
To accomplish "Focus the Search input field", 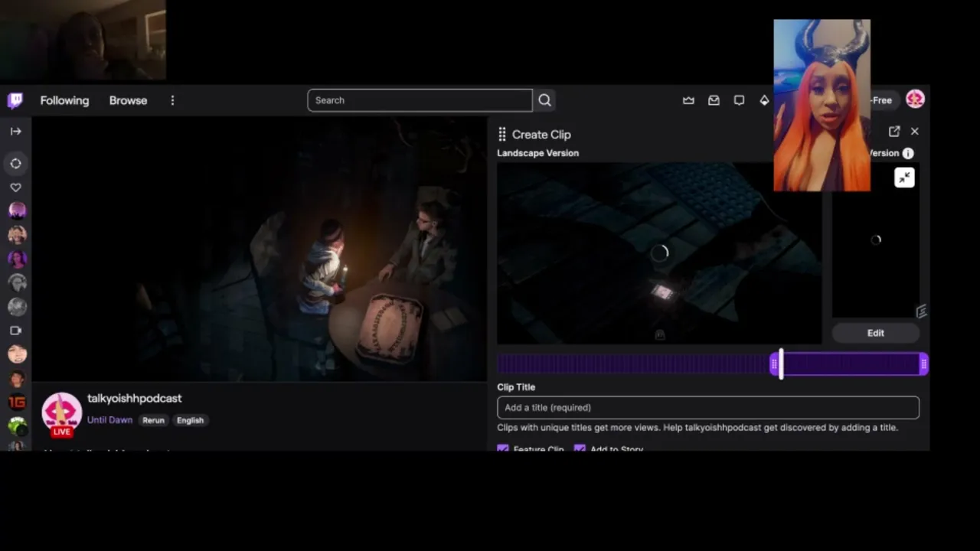I will [420, 100].
